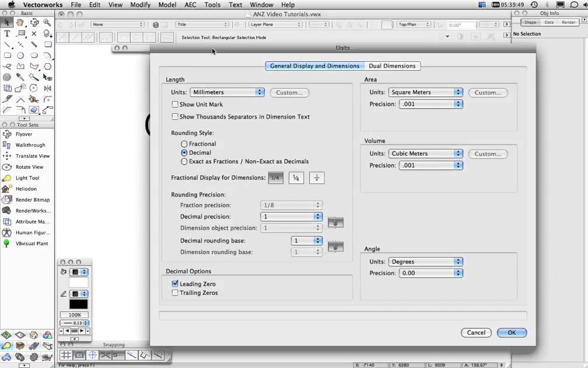Viewport: 588px width, 368px height.
Task: Enable the Trailing Zeros option
Action: coord(175,293)
